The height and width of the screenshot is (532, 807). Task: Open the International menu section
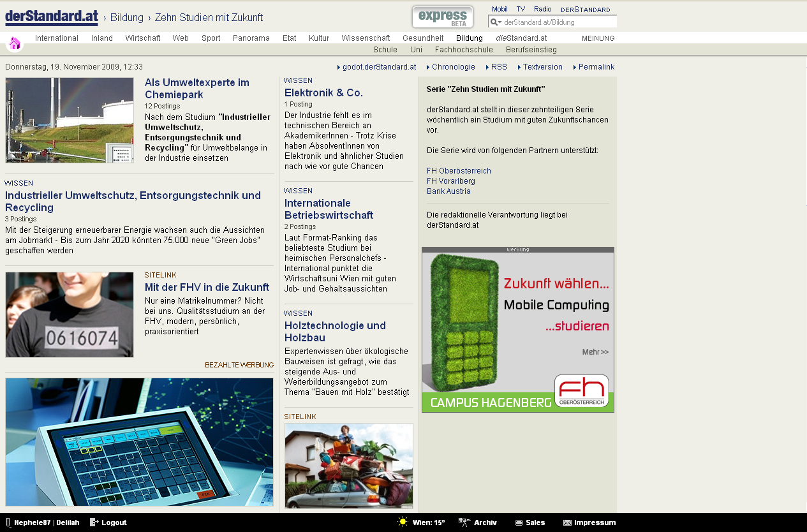(x=57, y=38)
